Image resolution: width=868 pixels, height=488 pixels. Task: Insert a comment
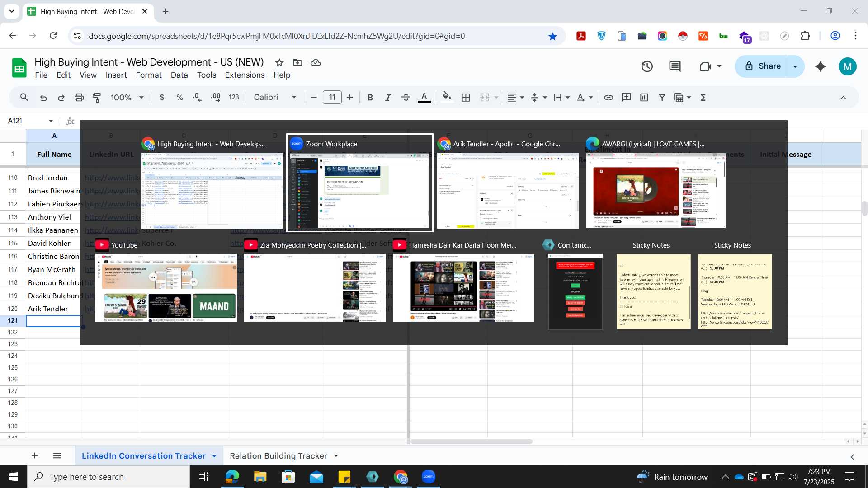click(x=627, y=97)
